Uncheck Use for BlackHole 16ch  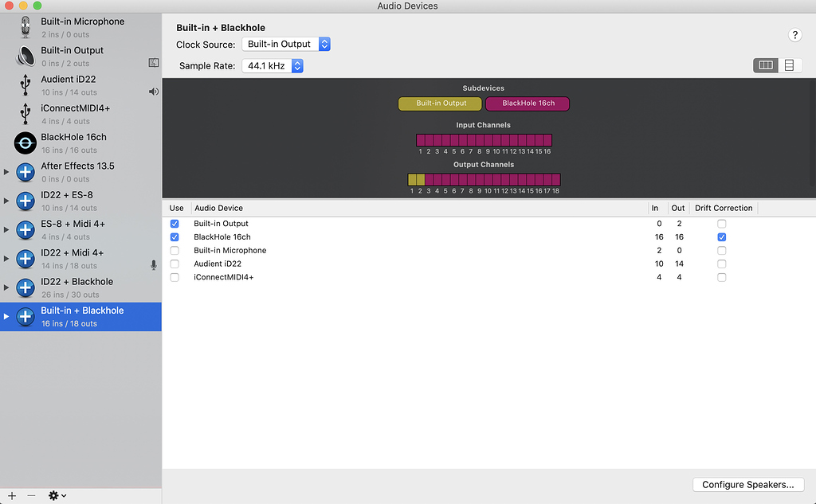[175, 237]
